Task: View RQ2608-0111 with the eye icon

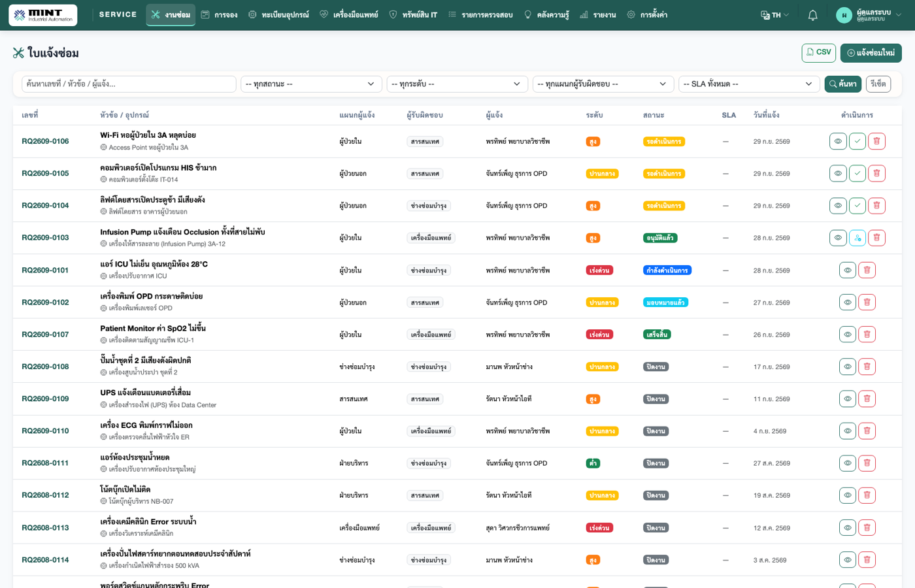Action: pyautogui.click(x=848, y=463)
